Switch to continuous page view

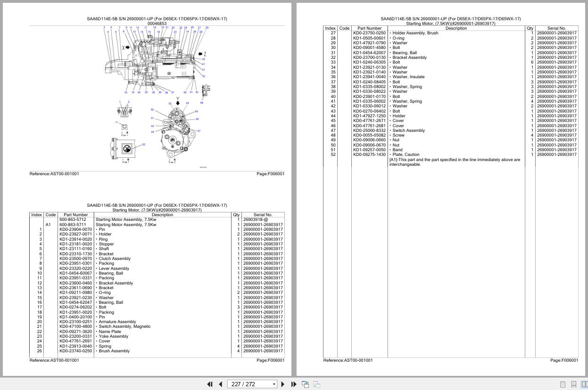click(x=574, y=384)
